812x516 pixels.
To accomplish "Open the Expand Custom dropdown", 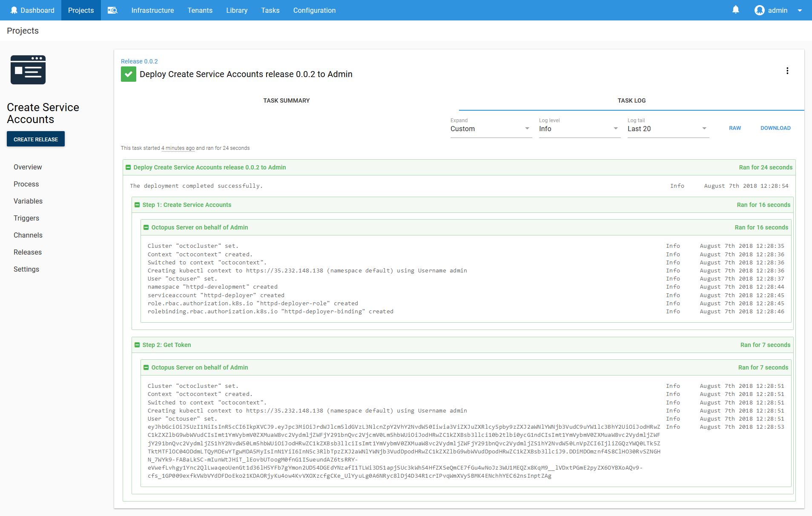I will [490, 129].
